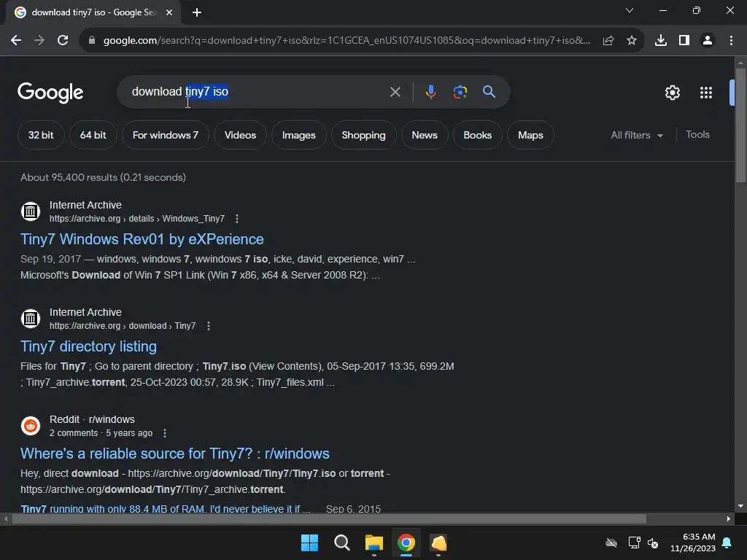Switch to Maps results

530,135
